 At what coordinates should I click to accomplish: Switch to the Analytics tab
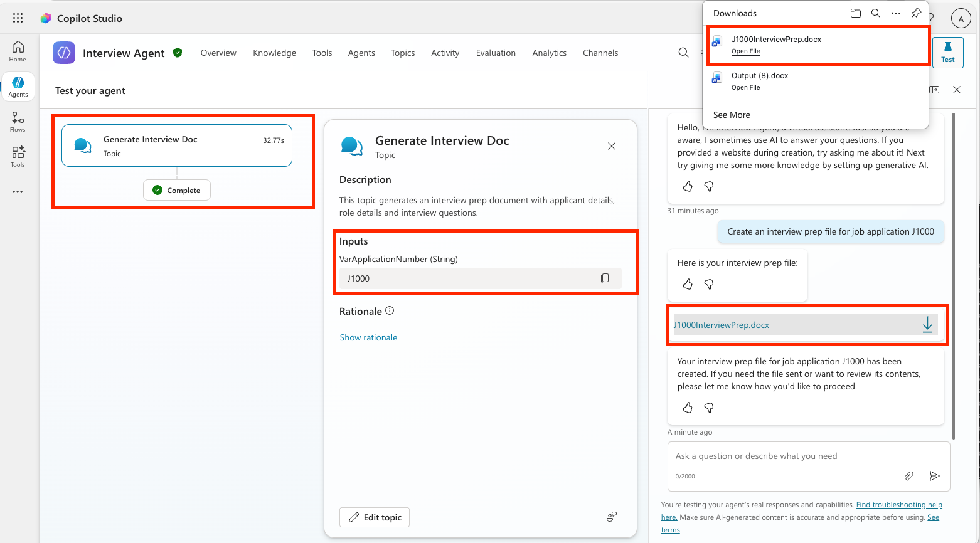pyautogui.click(x=549, y=53)
